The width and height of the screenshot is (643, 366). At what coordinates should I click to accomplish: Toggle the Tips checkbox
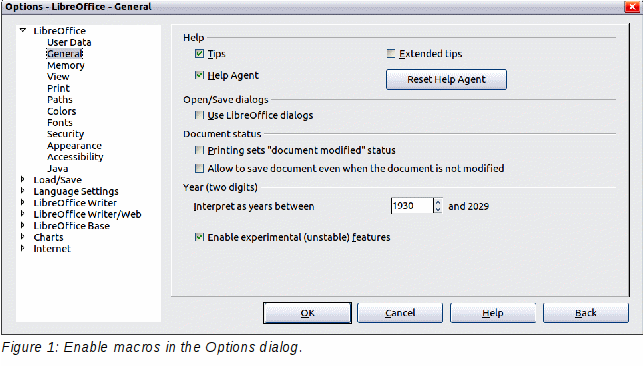click(199, 54)
